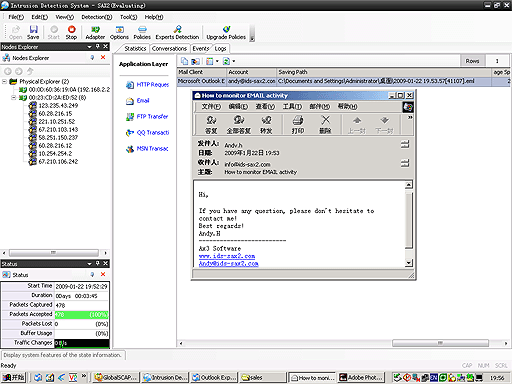Pin the Nodes Explorer panel header
This screenshot has height=384, width=512.
point(98,46)
